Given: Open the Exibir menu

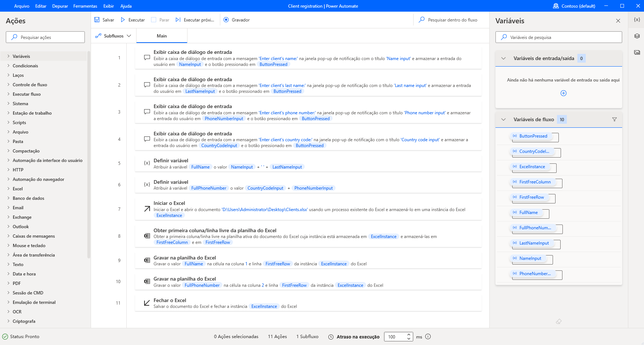Looking at the screenshot, I should [108, 6].
